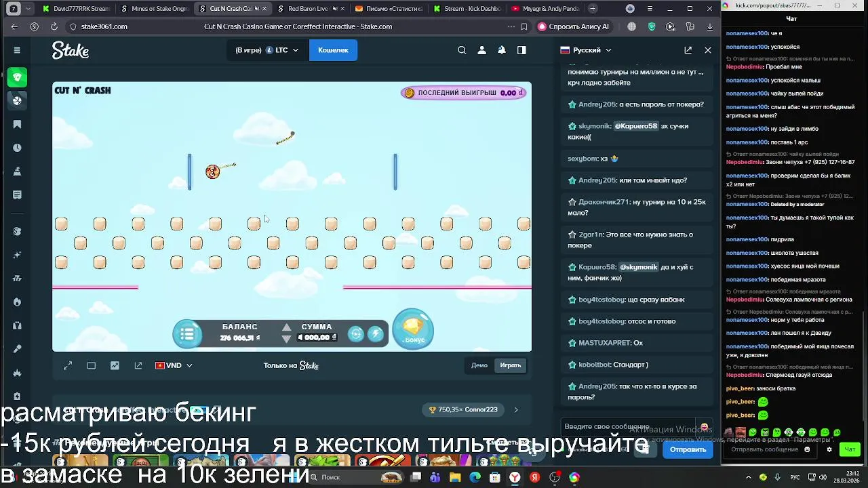
Task: Decrease bet amount with down arrow
Action: click(x=286, y=339)
